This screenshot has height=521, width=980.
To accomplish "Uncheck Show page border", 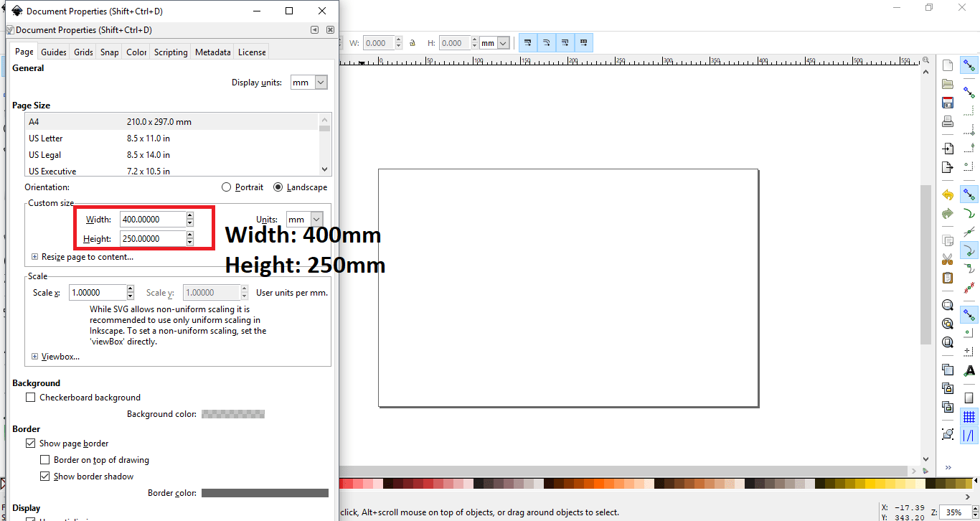I will (x=30, y=443).
